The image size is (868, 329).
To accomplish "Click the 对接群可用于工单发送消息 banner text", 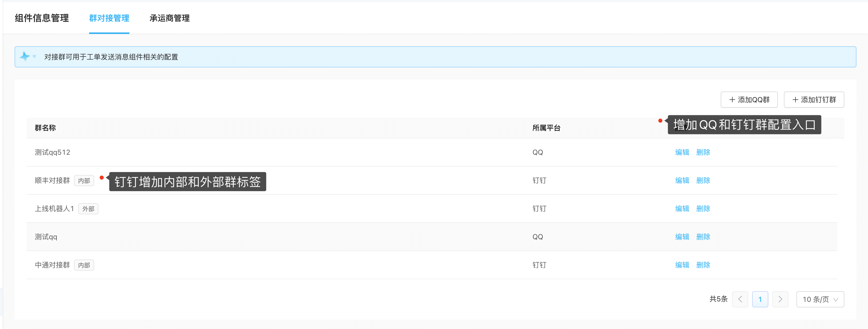I will [111, 57].
